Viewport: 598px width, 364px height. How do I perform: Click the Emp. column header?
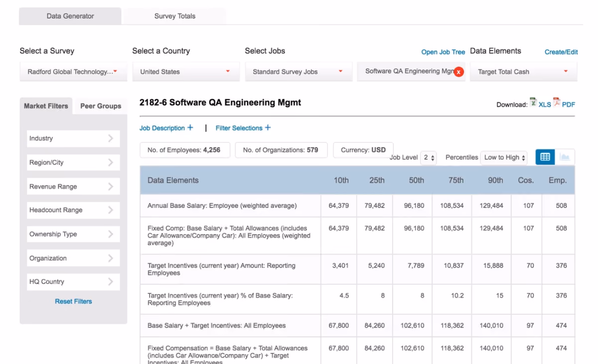tap(558, 180)
